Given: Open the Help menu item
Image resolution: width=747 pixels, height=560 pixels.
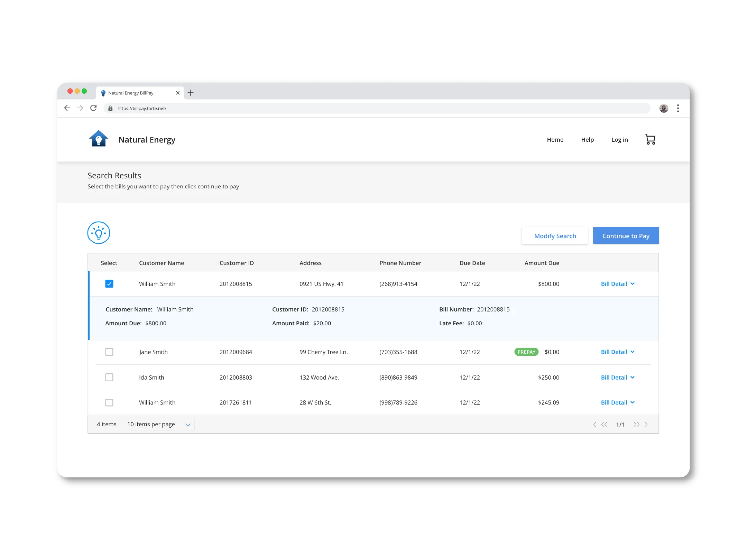Looking at the screenshot, I should (x=587, y=140).
